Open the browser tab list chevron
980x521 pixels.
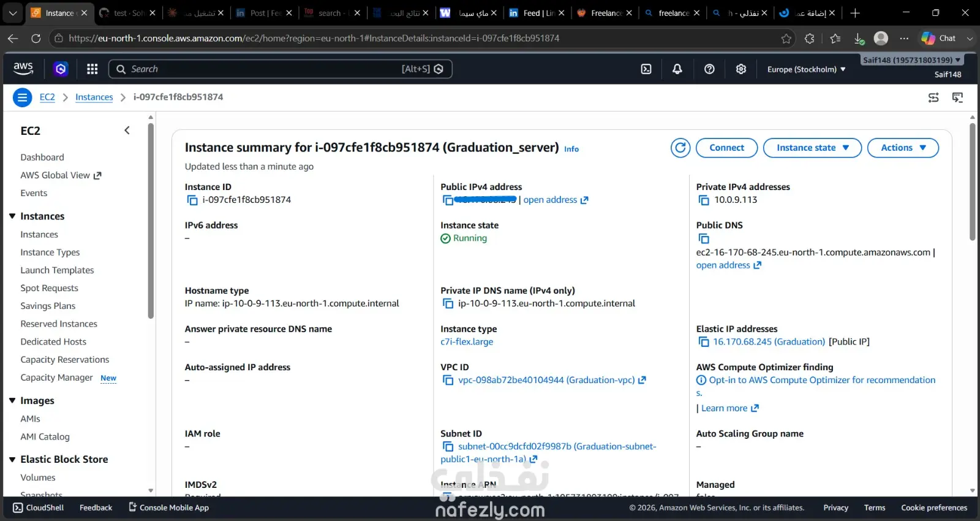coord(13,13)
